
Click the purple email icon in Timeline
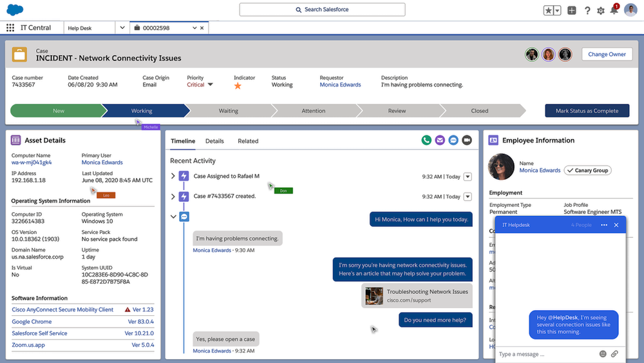(440, 140)
